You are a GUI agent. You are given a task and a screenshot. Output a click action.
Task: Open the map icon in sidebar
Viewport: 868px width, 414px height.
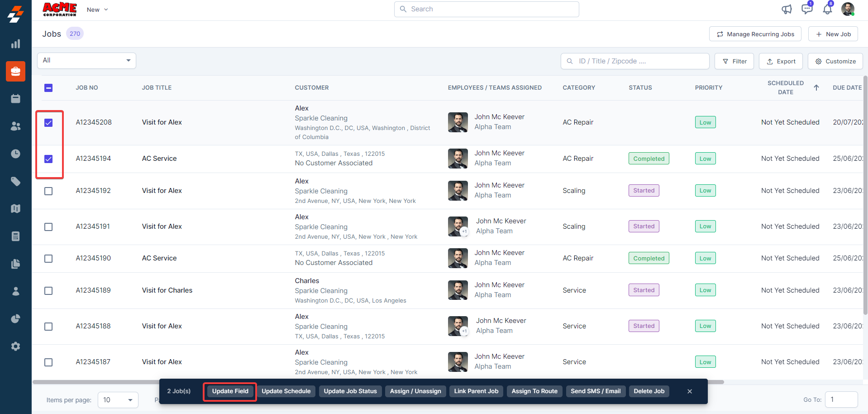pos(15,209)
